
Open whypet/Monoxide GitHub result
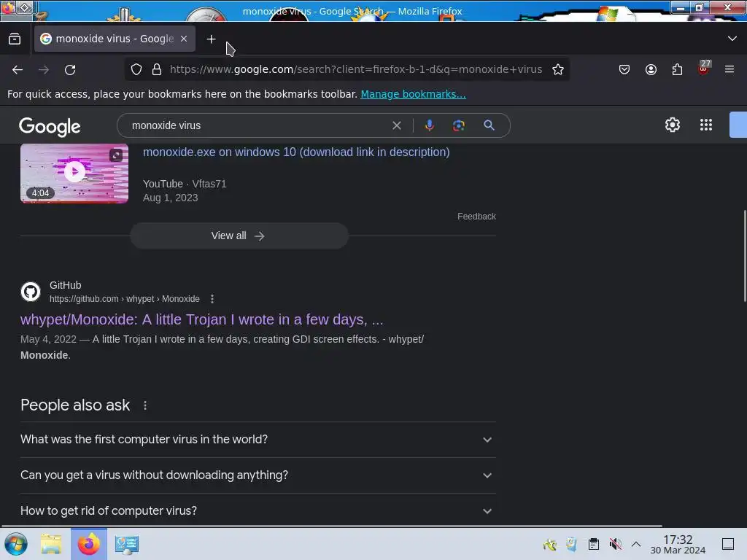click(201, 319)
